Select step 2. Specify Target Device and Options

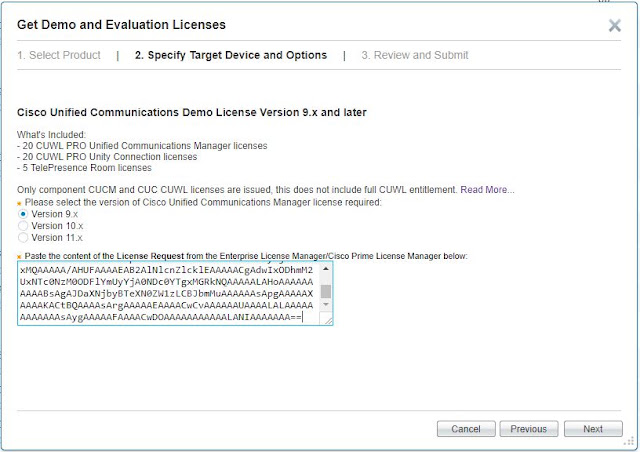(231, 55)
